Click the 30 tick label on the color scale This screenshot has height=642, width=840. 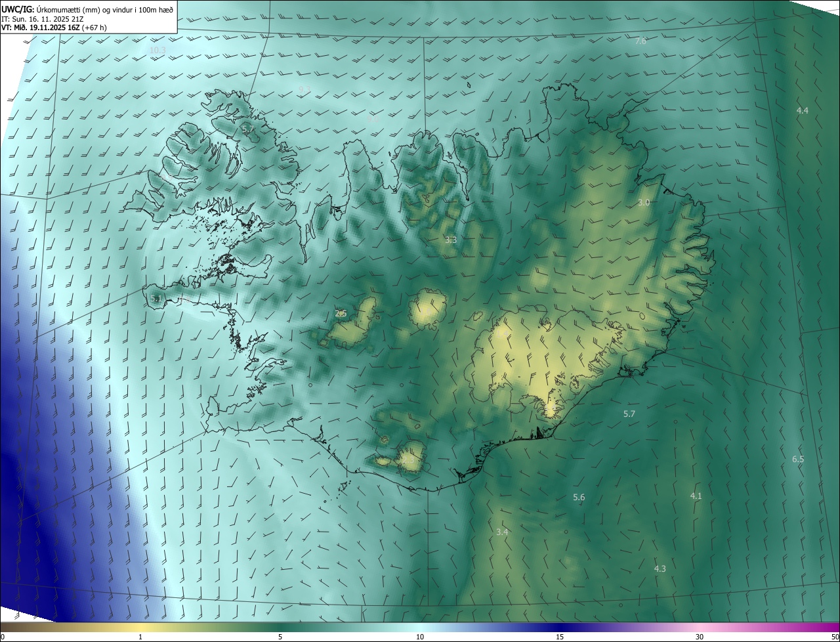[700, 637]
